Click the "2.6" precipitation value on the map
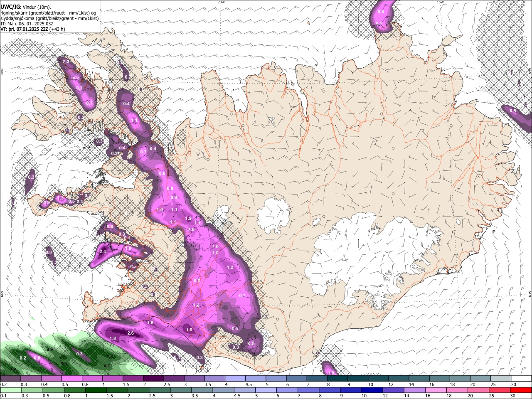This screenshot has height=399, width=532. pos(131,333)
